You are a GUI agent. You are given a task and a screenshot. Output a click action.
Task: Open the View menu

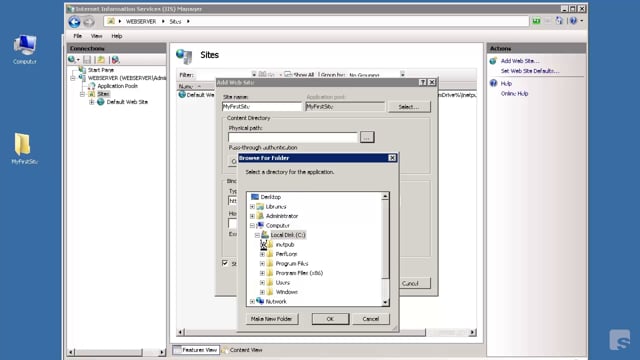click(96, 36)
